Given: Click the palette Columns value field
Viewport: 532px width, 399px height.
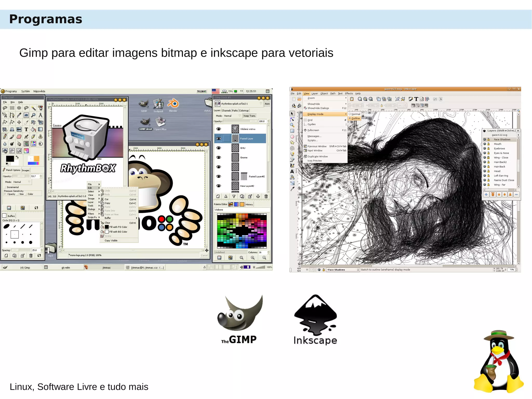Looking at the screenshot, I should click(x=262, y=252).
